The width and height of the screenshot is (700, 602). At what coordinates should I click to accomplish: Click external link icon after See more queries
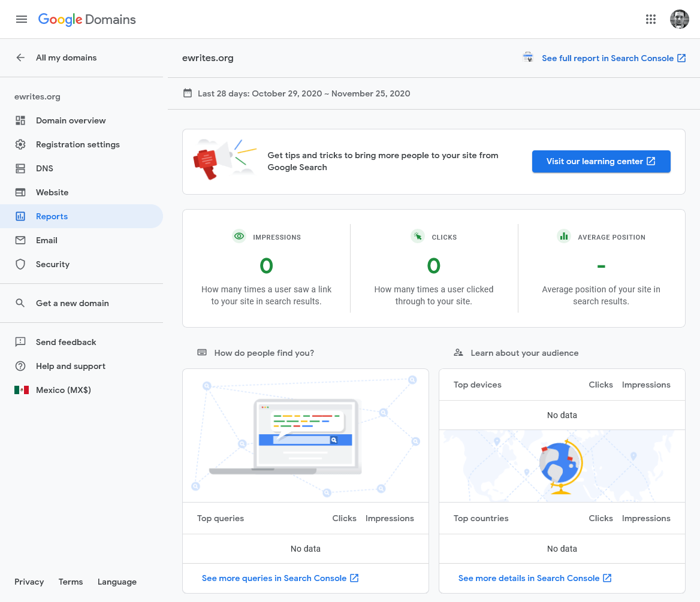354,578
